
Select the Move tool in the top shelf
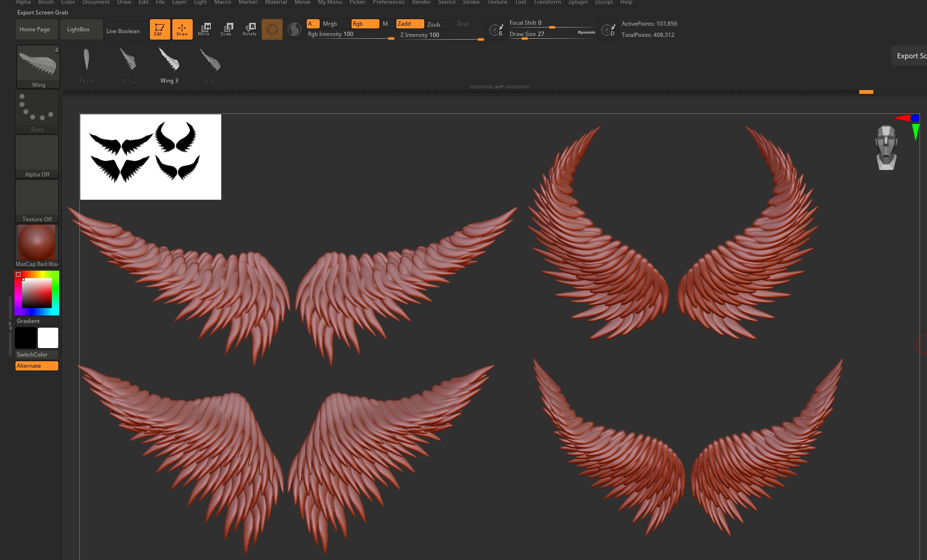[204, 29]
